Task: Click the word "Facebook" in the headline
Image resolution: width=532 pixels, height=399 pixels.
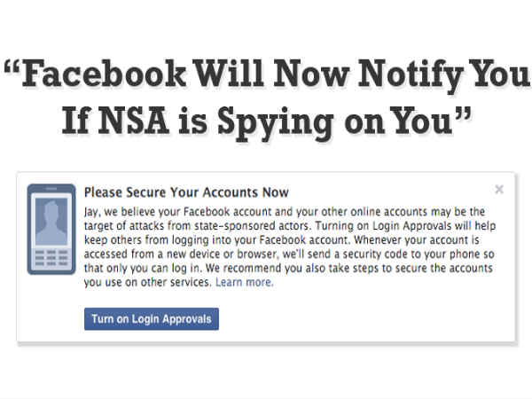Action: click(x=104, y=73)
